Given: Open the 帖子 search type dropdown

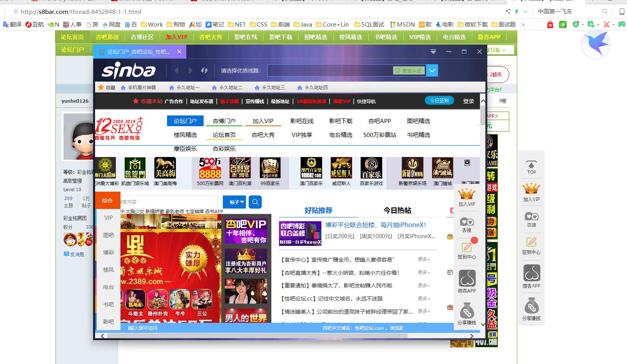Looking at the screenshot, I should [234, 202].
